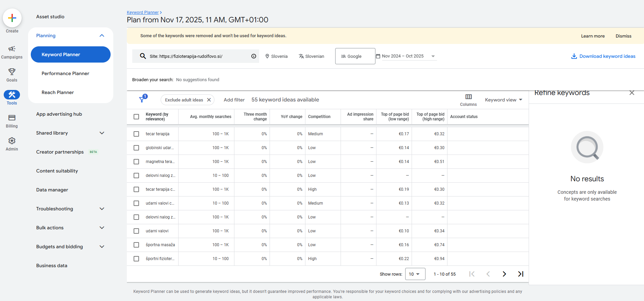Change the Slovenia location target
The image size is (644, 301).
point(276,56)
